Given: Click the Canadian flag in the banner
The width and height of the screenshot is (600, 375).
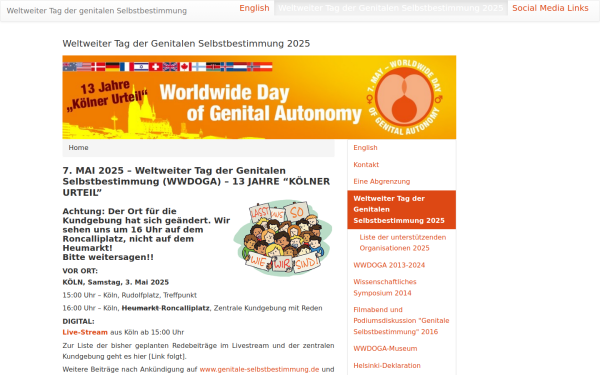Looking at the screenshot, I should (185, 67).
